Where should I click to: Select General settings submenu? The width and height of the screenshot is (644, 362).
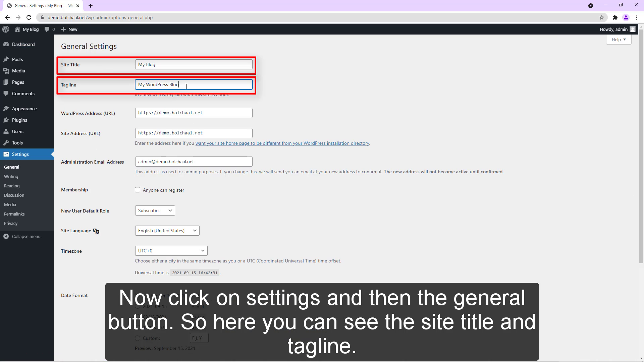[11, 167]
